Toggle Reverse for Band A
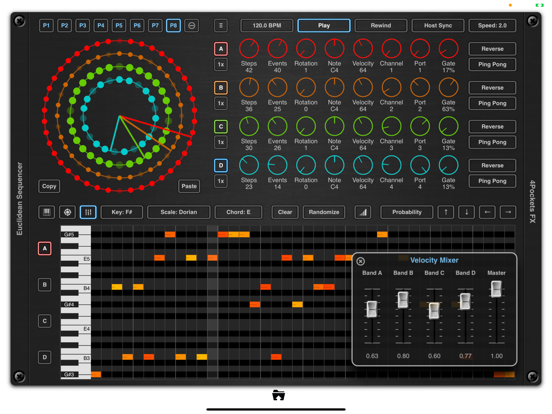The image size is (552, 414). [x=492, y=49]
